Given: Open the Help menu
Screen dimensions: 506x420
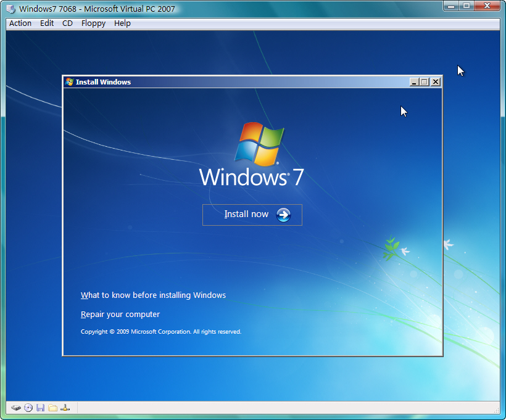Looking at the screenshot, I should (x=122, y=23).
